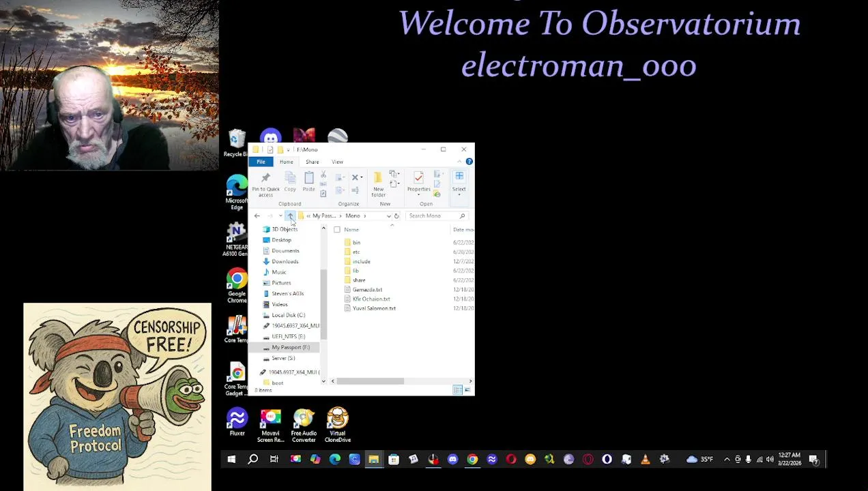Open the Windows Start menu
Viewport: 868px width, 491px height.
pyautogui.click(x=231, y=460)
